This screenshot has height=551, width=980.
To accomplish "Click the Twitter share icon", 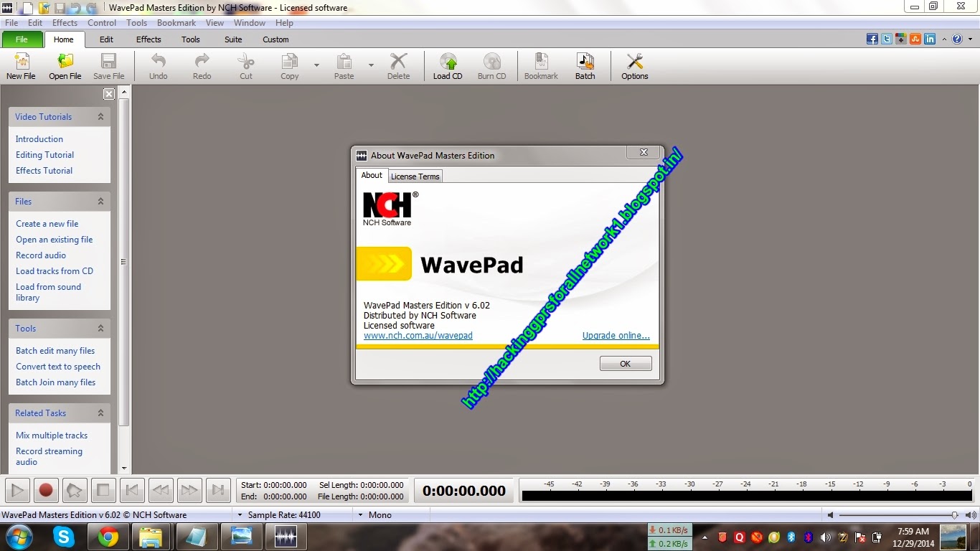I will (x=887, y=39).
